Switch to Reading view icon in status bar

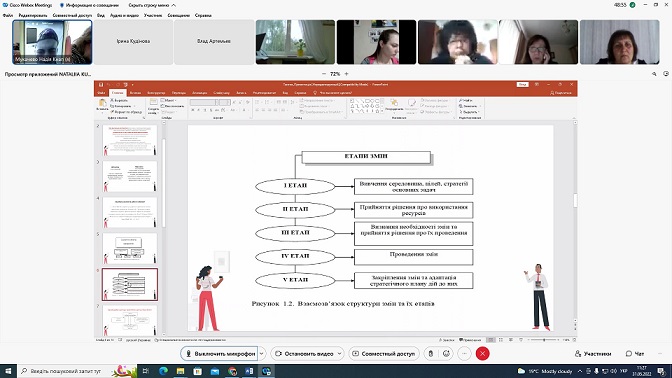pyautogui.click(x=511, y=340)
